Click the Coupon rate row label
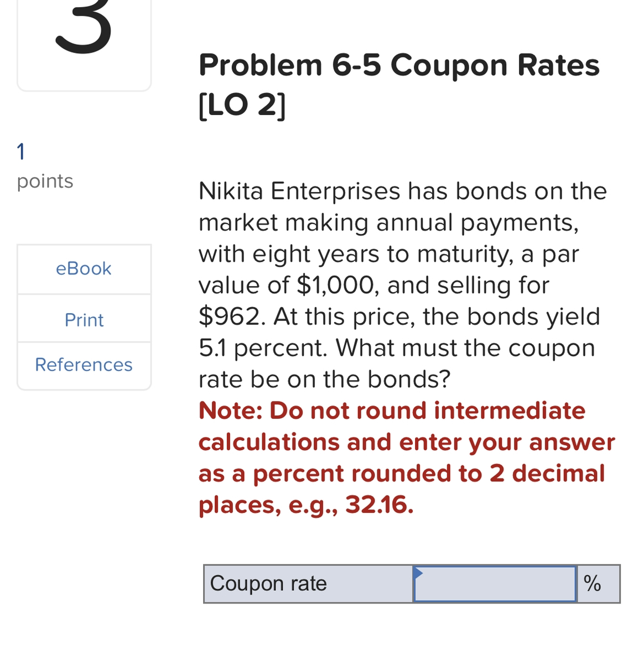The width and height of the screenshot is (644, 645). coord(269,584)
